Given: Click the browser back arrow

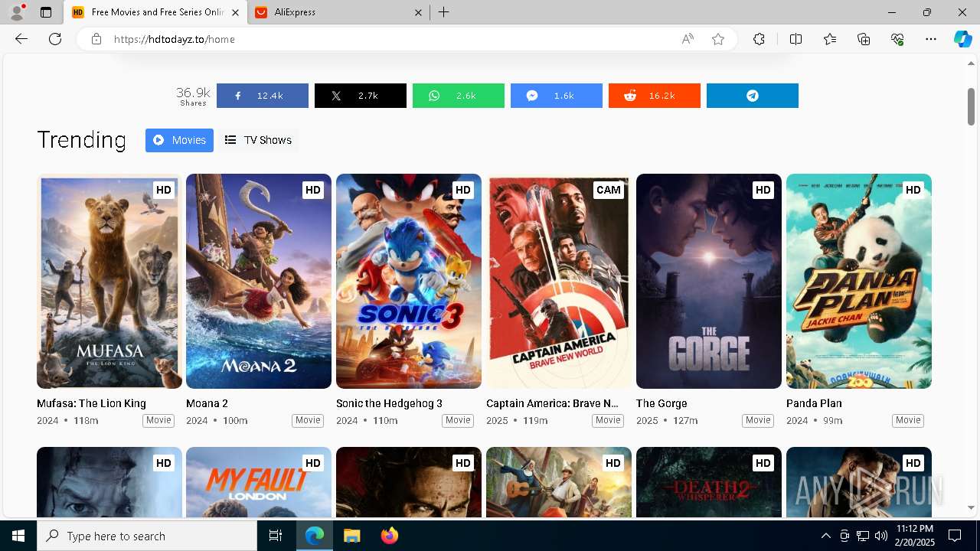Looking at the screenshot, I should point(21,39).
